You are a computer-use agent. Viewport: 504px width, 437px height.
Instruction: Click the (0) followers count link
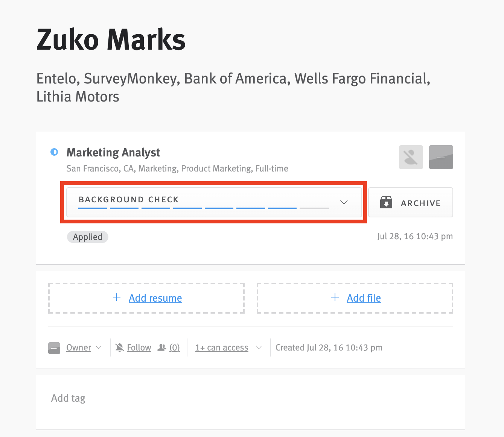[x=174, y=347]
